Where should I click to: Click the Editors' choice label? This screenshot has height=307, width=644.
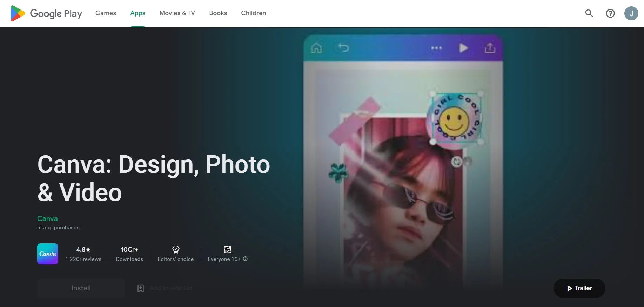pyautogui.click(x=176, y=259)
